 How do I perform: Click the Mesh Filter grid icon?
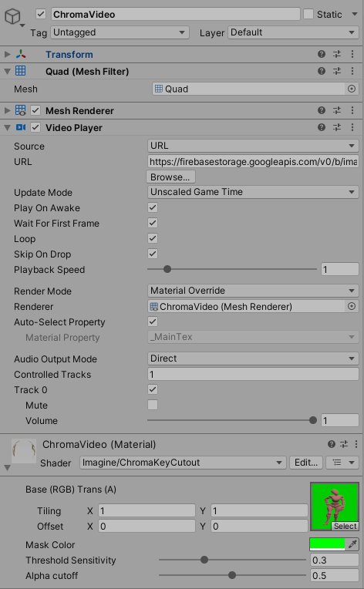[21, 71]
